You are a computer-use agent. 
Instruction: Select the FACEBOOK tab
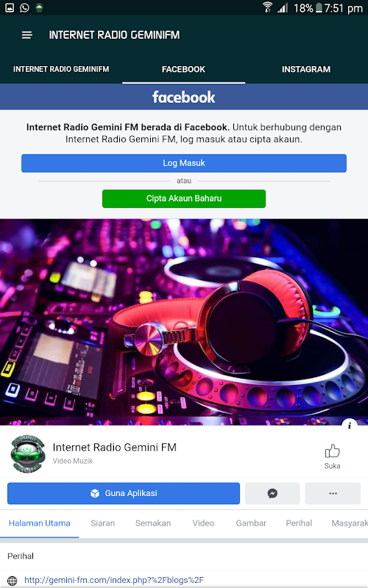click(183, 69)
